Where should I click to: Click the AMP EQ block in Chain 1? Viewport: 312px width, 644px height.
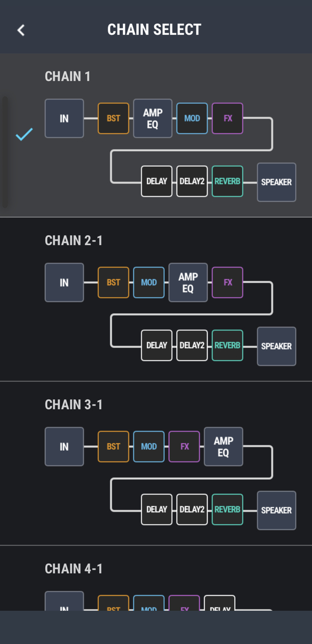(153, 118)
